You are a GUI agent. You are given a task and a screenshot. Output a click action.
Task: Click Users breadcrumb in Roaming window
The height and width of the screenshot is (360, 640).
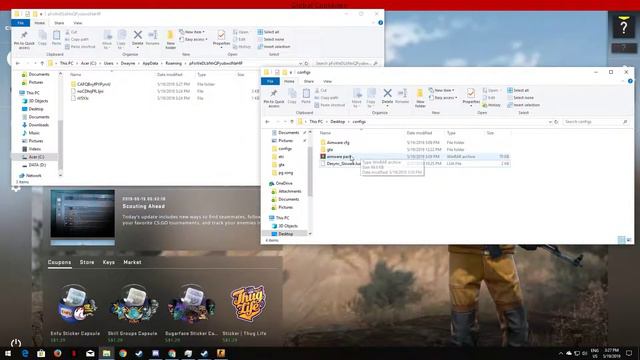click(x=109, y=63)
